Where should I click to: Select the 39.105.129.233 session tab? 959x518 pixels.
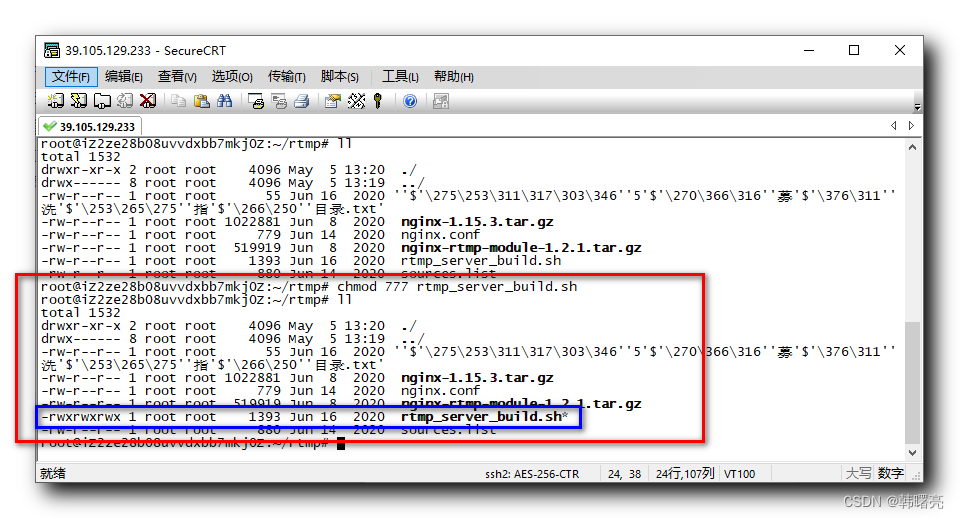(x=90, y=127)
